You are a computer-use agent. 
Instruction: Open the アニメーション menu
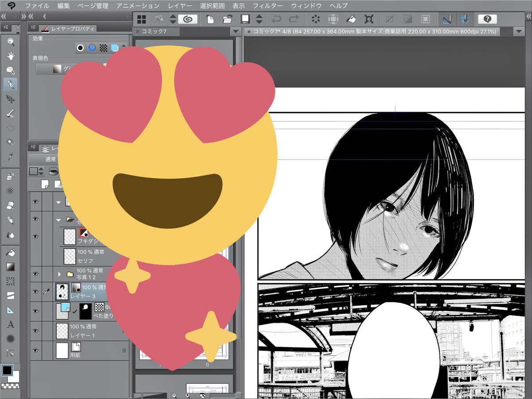(138, 6)
